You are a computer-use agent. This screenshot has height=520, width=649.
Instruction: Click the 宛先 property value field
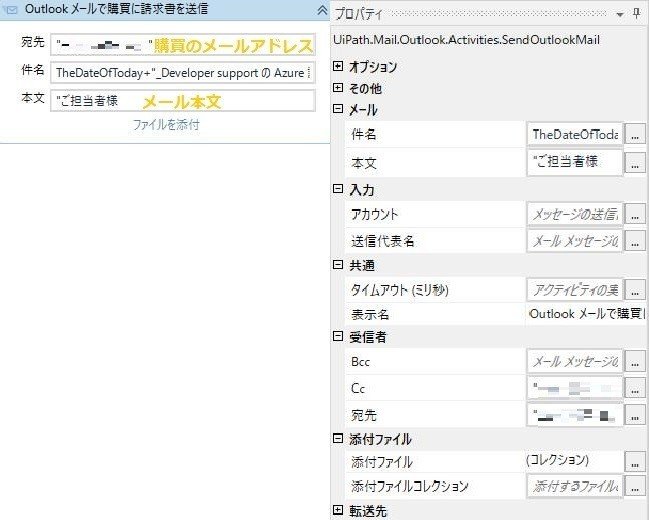click(x=575, y=415)
